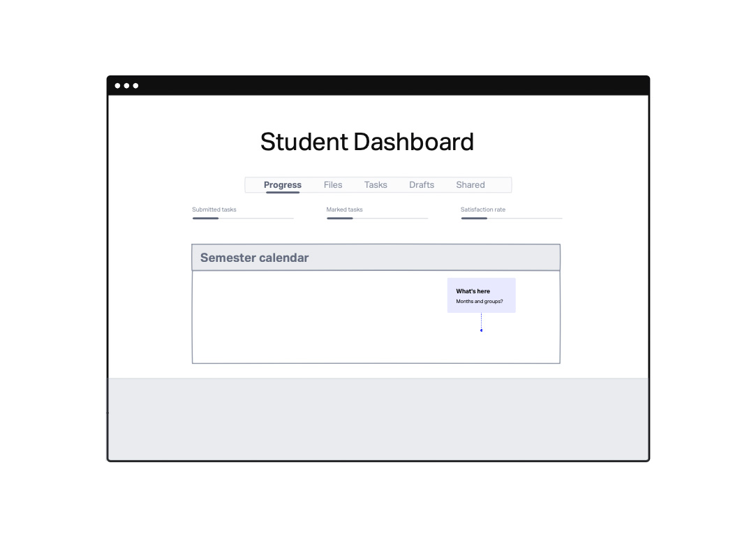Select the Tasks tab
Viewport: 756px width, 537px height.
click(x=376, y=185)
